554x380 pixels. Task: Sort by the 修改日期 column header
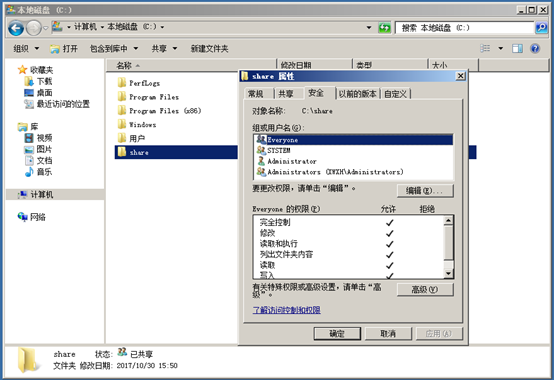[314, 64]
